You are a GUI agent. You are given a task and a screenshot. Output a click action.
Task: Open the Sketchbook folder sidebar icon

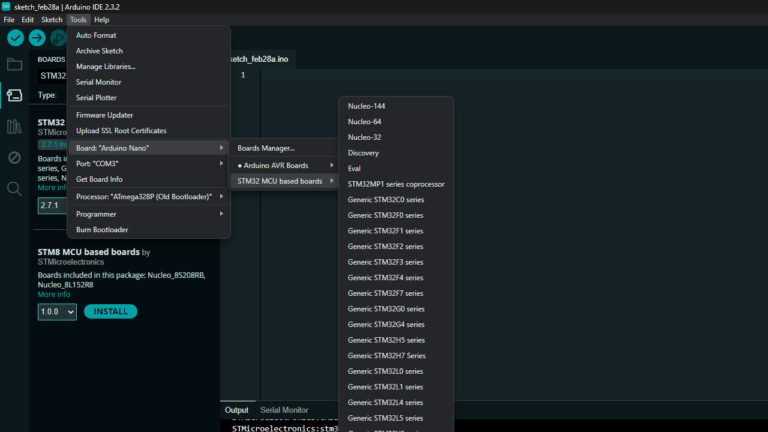point(14,65)
